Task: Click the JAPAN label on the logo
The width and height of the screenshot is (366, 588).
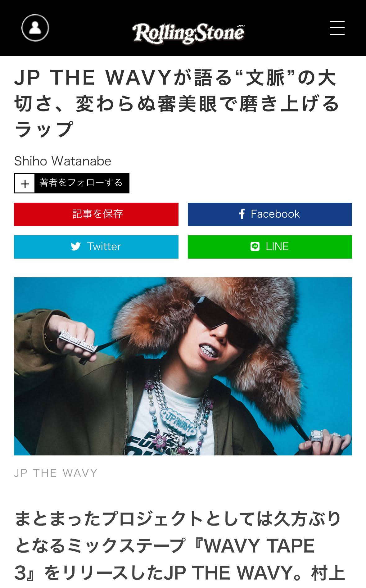Action: [x=241, y=26]
